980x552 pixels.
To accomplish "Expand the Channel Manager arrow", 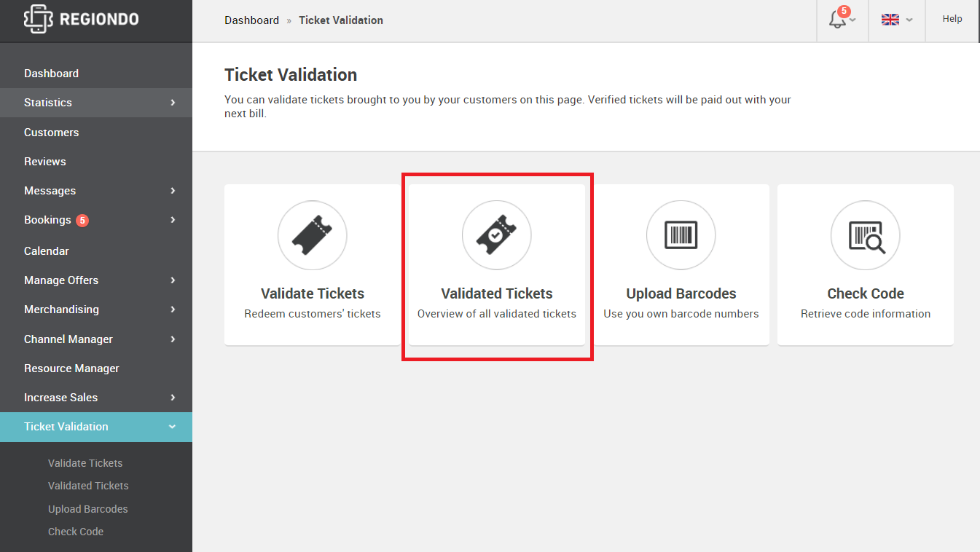I will click(173, 339).
